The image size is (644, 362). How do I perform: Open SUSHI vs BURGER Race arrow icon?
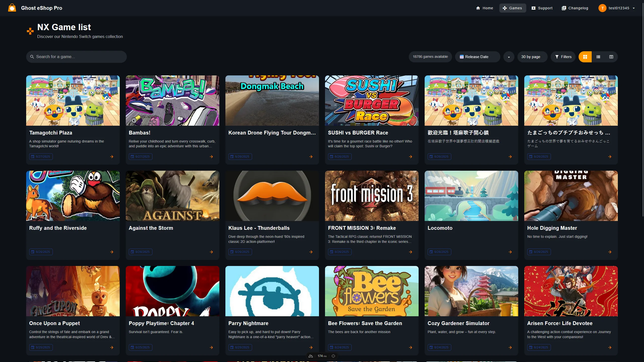411,157
